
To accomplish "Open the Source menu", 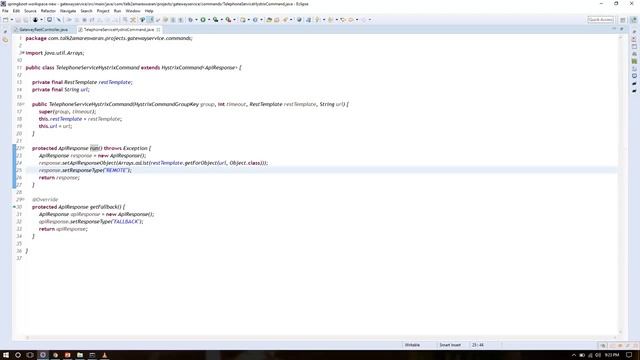I will coord(30,11).
